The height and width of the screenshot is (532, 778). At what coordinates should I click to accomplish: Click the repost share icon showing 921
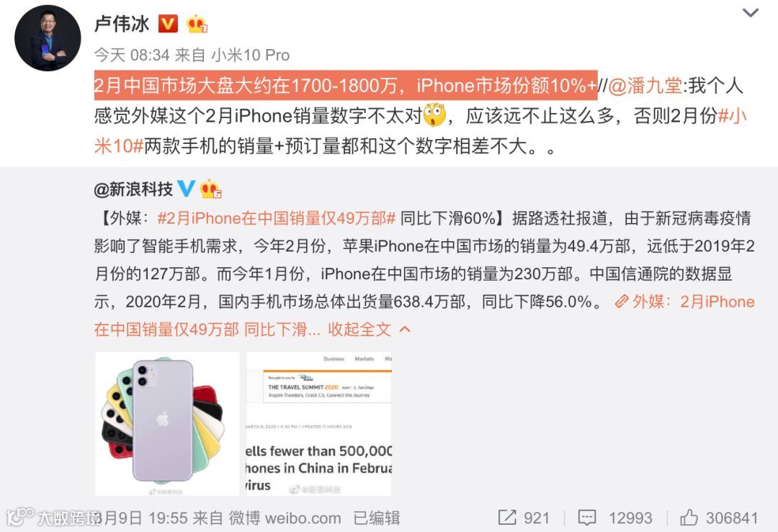click(x=507, y=518)
